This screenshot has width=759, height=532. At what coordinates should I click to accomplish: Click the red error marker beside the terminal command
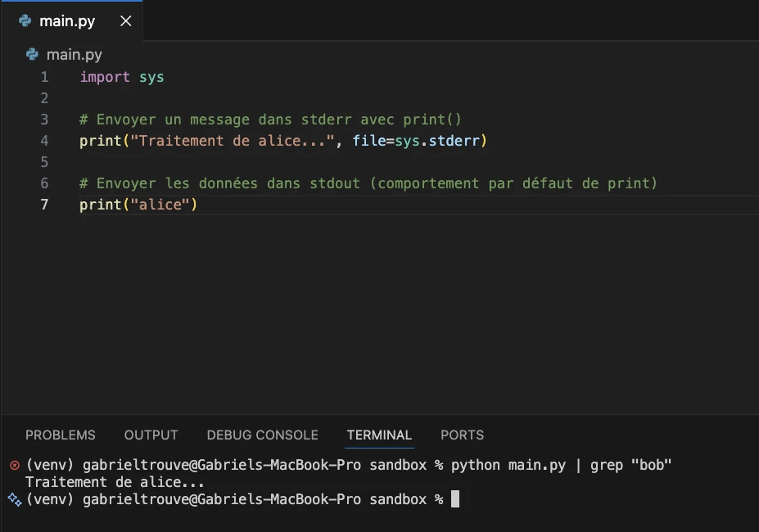tap(15, 465)
